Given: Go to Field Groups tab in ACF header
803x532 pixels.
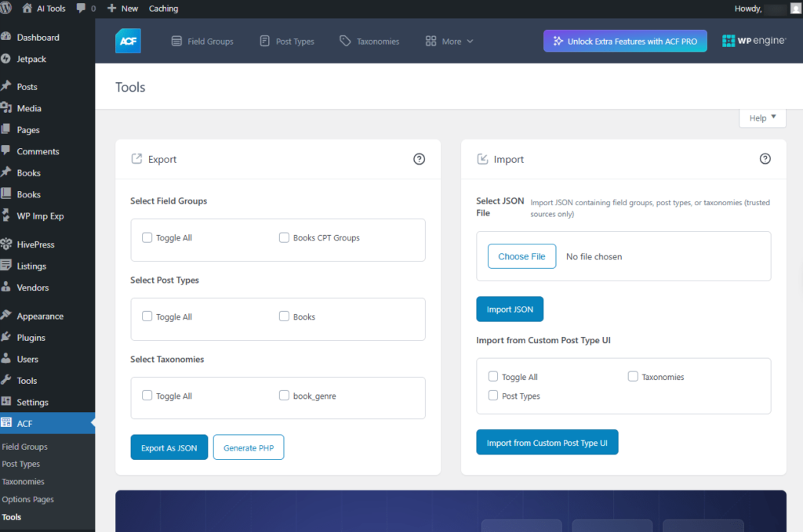Looking at the screenshot, I should [202, 42].
